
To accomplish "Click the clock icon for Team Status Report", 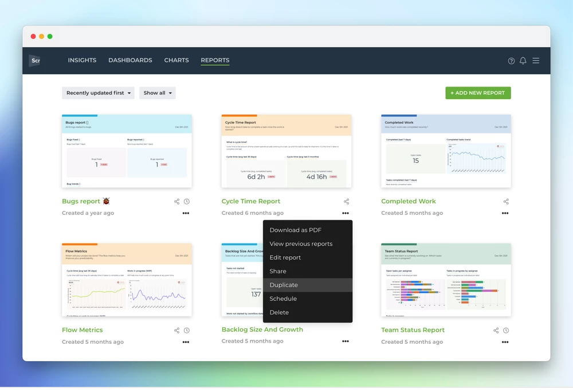I will [506, 330].
